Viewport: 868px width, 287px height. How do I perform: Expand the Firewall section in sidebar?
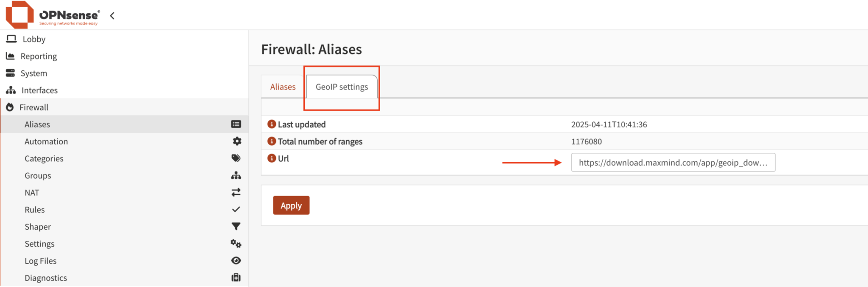coord(33,107)
